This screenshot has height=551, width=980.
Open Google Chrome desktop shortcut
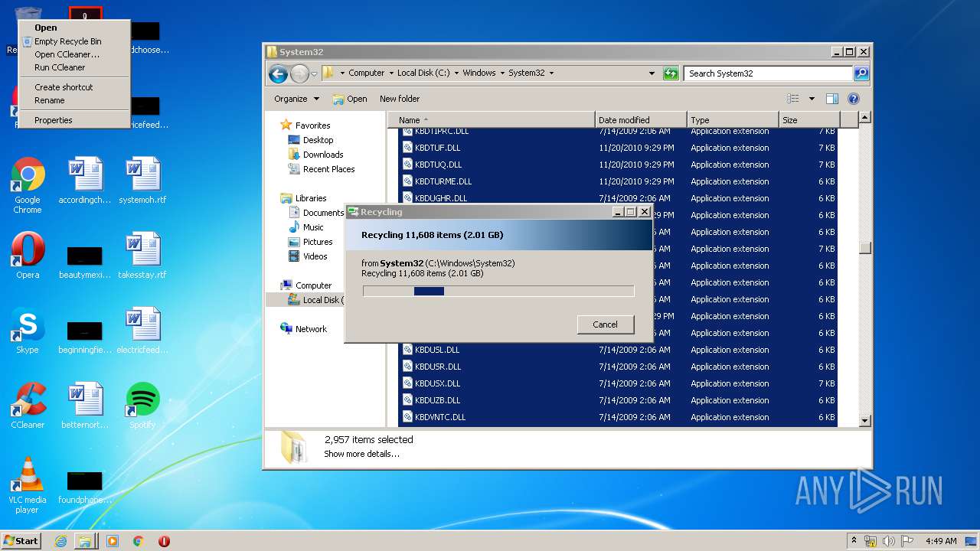(28, 184)
